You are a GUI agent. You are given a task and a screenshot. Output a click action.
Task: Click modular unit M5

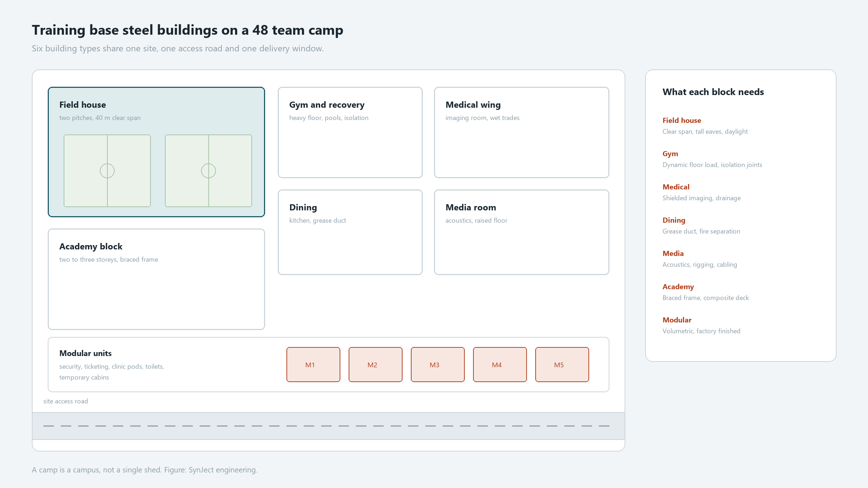(x=562, y=364)
